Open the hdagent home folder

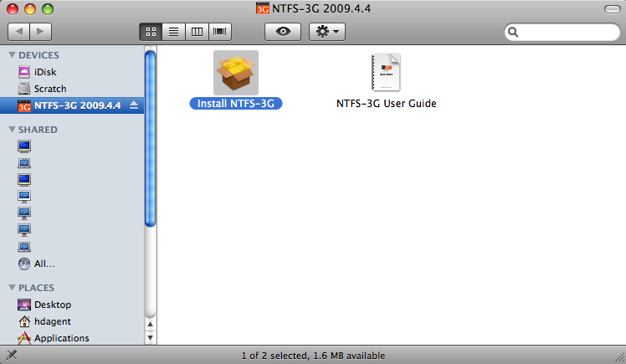click(72, 321)
